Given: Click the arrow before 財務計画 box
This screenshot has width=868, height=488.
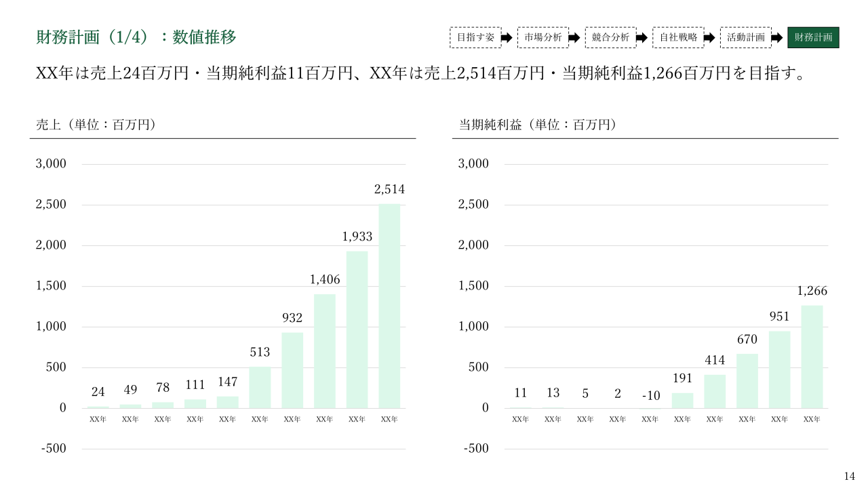Looking at the screenshot, I should click(x=777, y=38).
